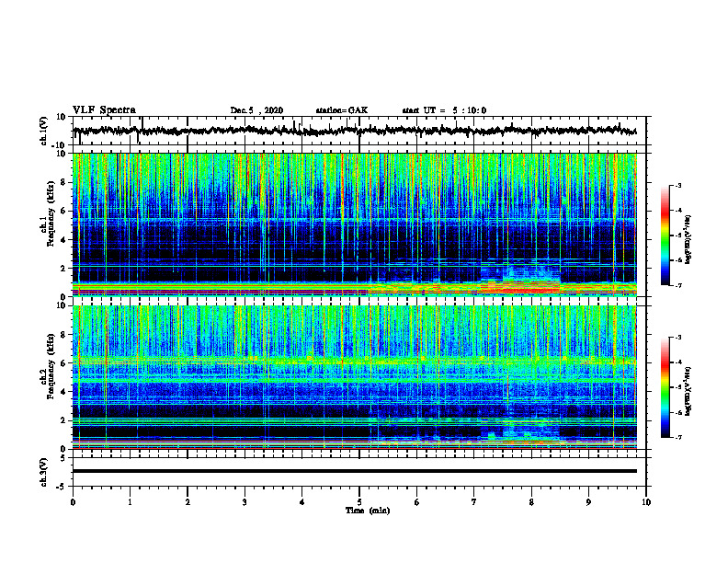Click the "ch.1(V)" axis label

point(44,131)
